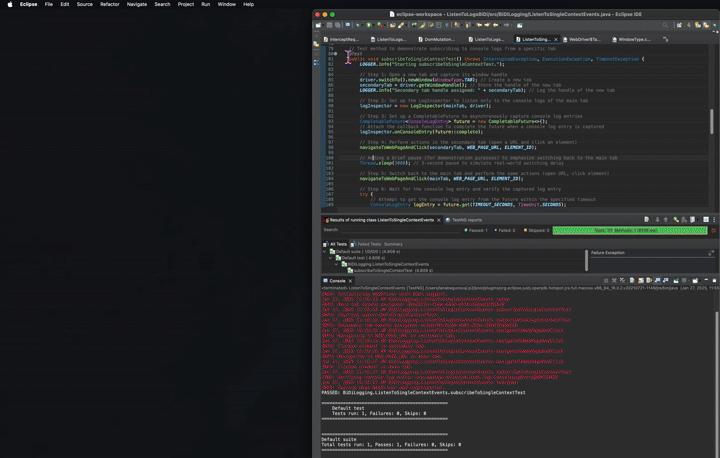Click the Open Perspective icon

point(679,25)
